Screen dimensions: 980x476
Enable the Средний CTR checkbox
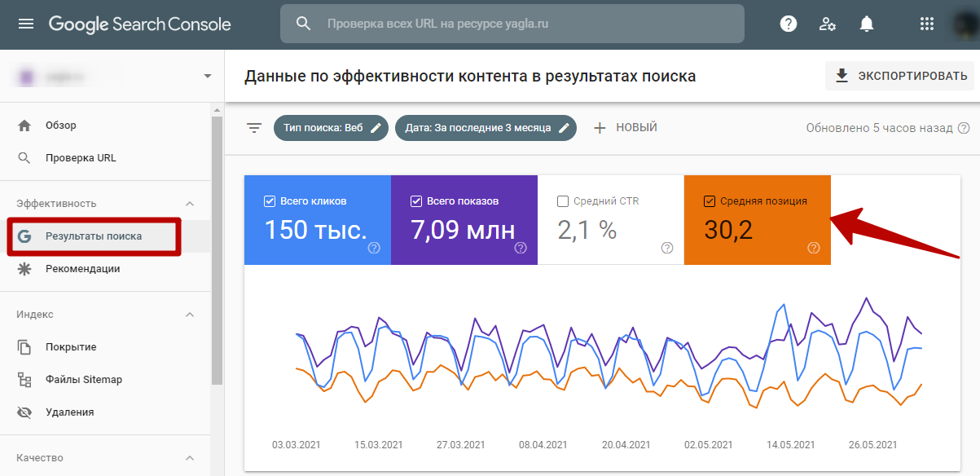coord(563,201)
